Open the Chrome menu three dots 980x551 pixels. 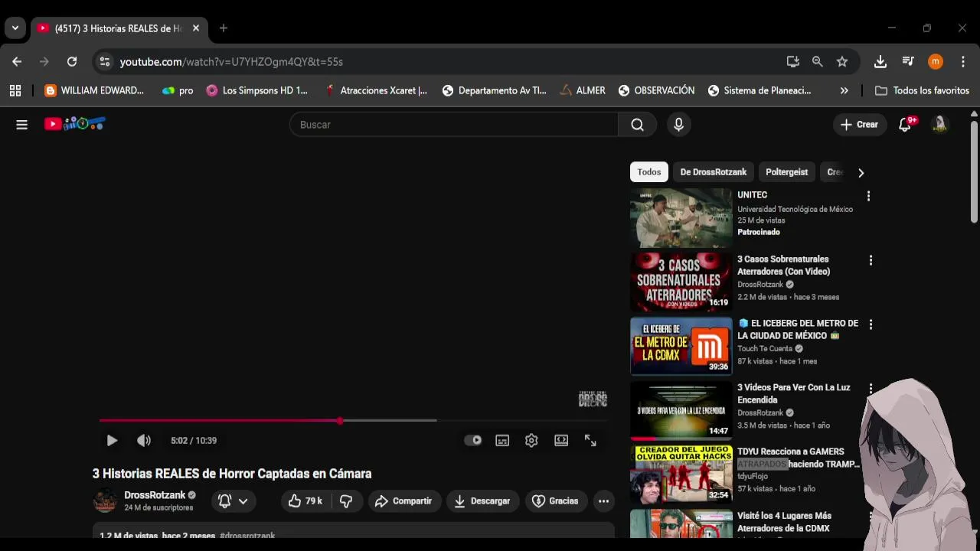962,62
